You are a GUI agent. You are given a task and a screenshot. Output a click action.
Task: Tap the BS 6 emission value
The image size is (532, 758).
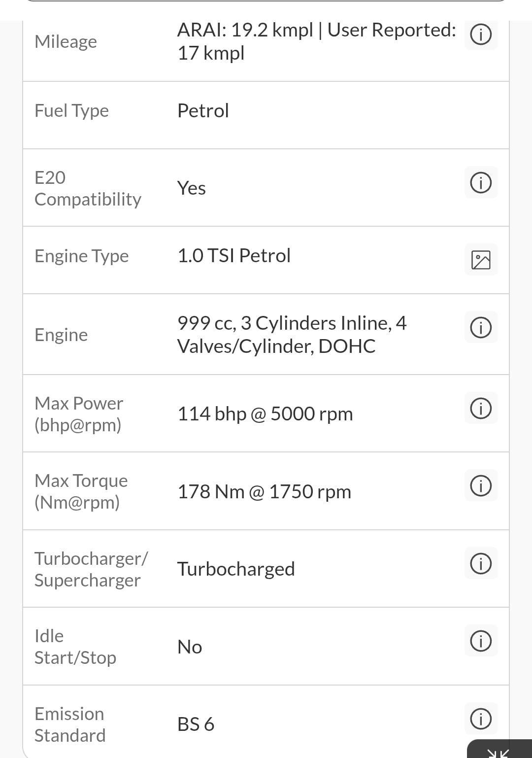click(196, 724)
